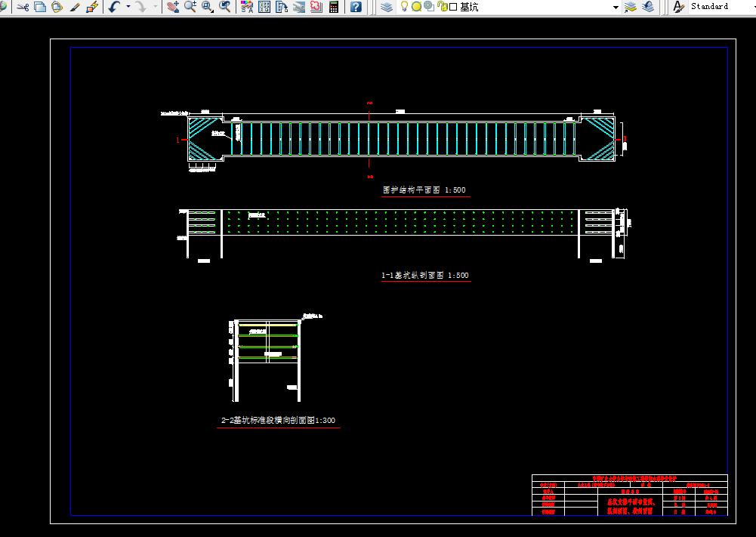
Task: Toggle layer on/off lightbulb for 基坑
Action: [405, 7]
